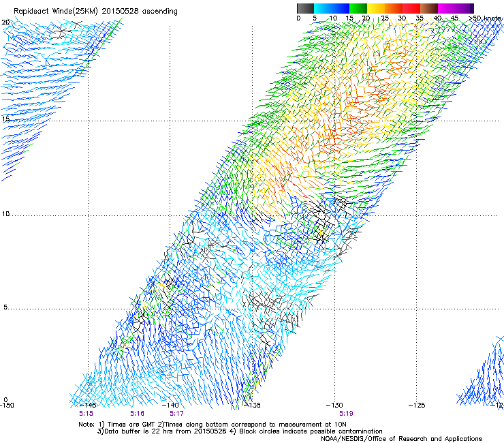Click the purple time label 5:19
Viewport: 504px width, 443px height.
(346, 414)
